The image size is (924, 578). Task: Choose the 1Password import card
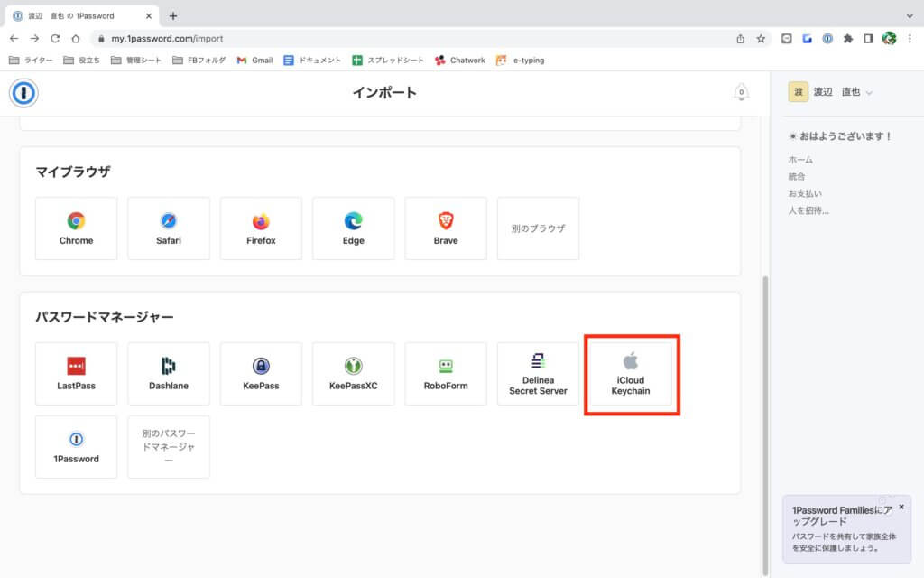click(x=76, y=446)
